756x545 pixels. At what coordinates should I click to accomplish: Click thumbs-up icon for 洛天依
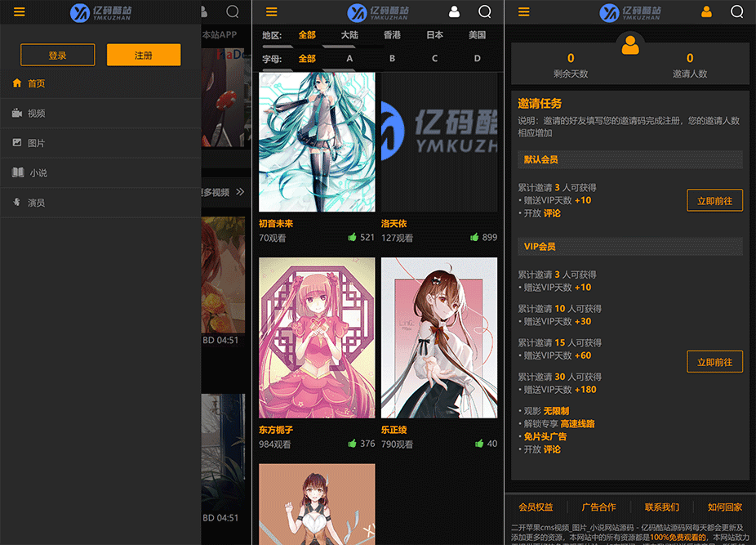474,237
